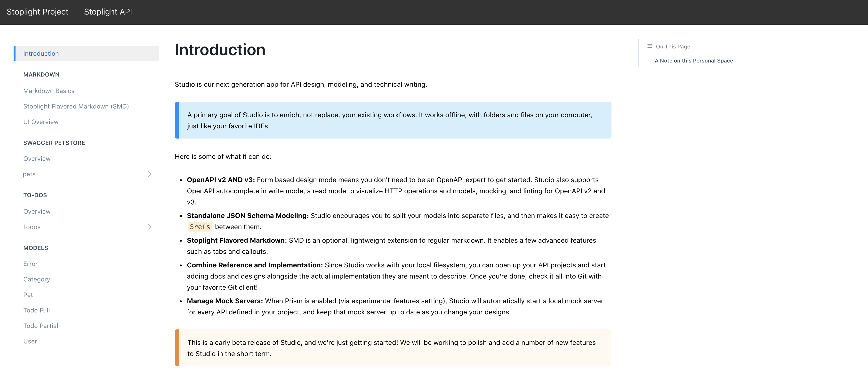This screenshot has width=868, height=373.
Task: Select Stoplight Flavored Markdown SMD link
Action: (x=76, y=106)
